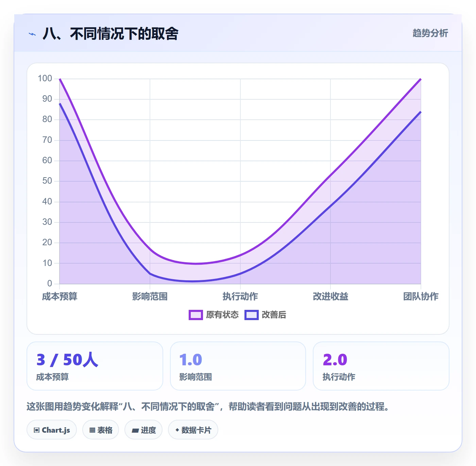Select the 进度 tag chip
This screenshot has width=476, height=466.
(143, 430)
